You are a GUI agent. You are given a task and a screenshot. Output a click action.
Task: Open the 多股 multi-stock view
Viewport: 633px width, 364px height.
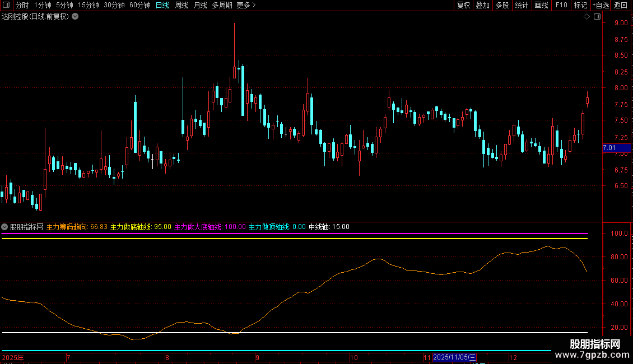point(502,5)
